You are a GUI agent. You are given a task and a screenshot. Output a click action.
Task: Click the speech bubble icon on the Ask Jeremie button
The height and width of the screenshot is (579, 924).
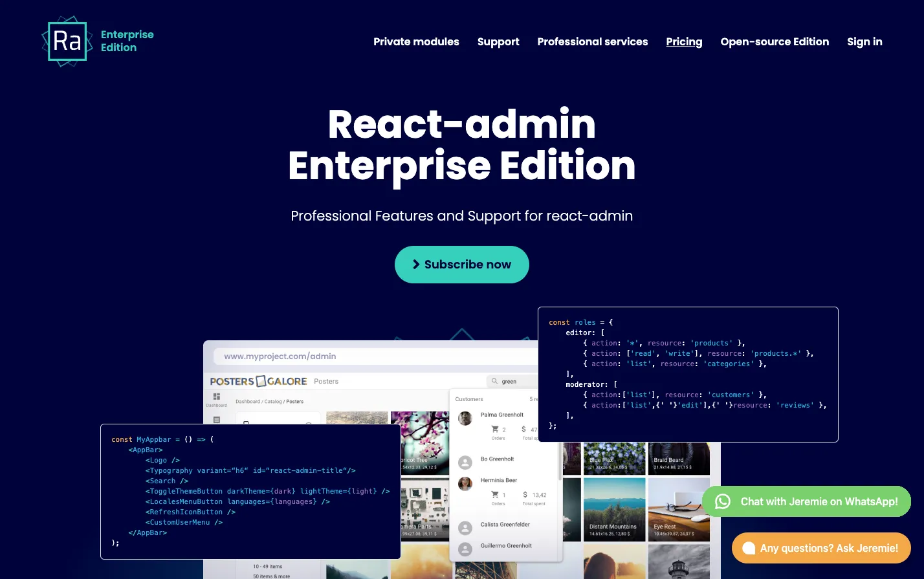coord(749,548)
